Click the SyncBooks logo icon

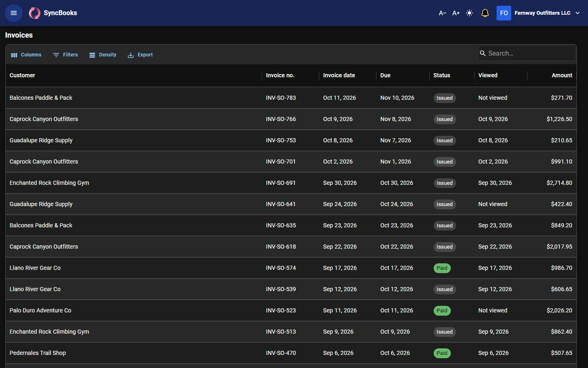coord(35,13)
